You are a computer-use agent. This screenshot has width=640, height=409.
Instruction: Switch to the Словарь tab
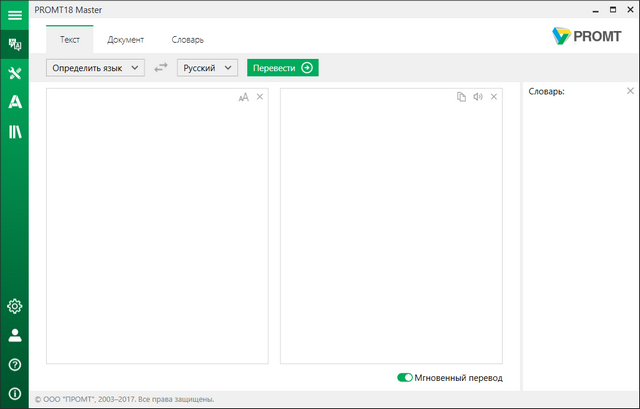click(x=187, y=40)
